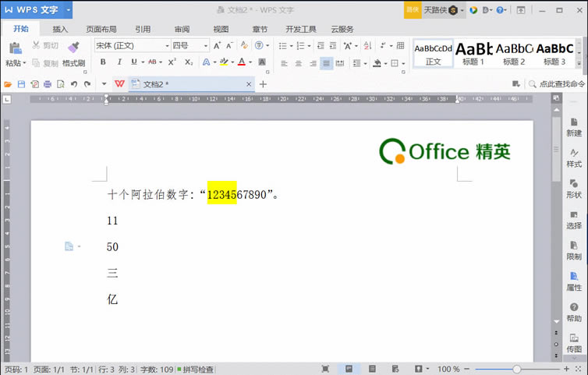Click the zoom in plus button
This screenshot has width=588, height=375.
(x=567, y=370)
